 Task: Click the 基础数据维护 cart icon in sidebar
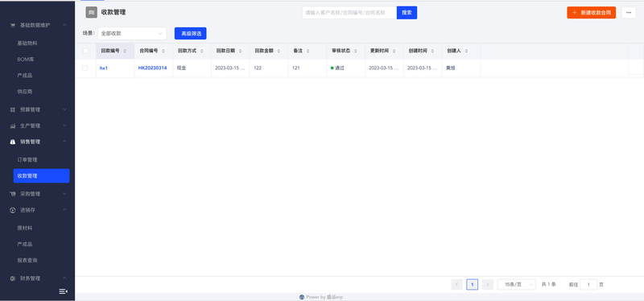pyautogui.click(x=13, y=25)
